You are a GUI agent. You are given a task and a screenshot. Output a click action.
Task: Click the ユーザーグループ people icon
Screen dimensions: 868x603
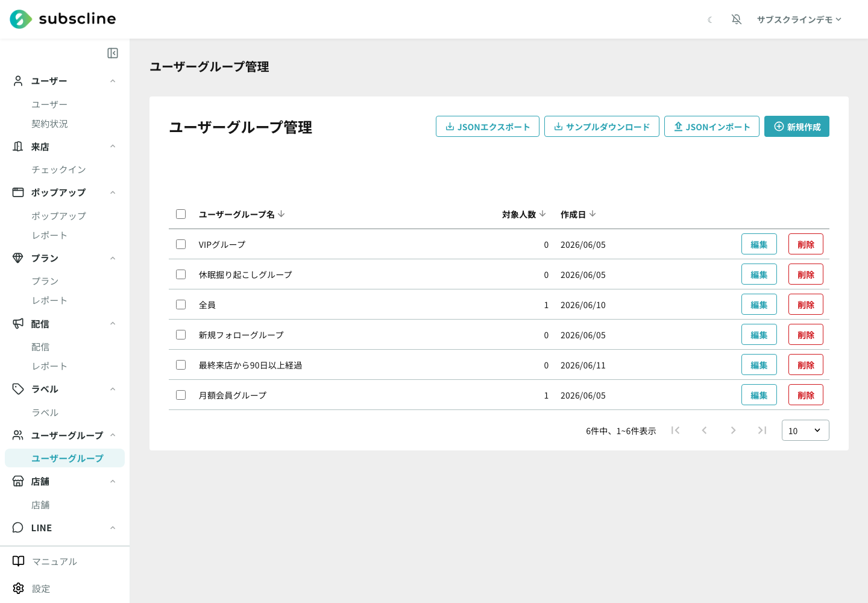(18, 435)
